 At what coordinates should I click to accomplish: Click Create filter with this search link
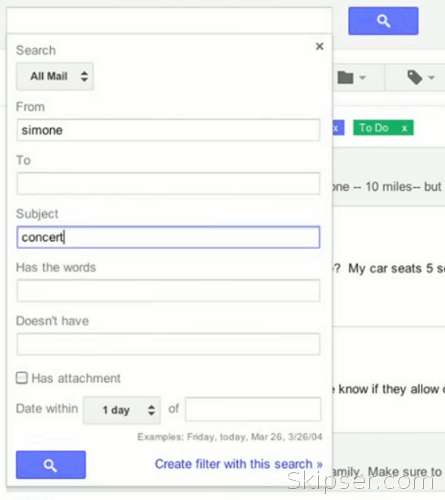pyautogui.click(x=239, y=464)
